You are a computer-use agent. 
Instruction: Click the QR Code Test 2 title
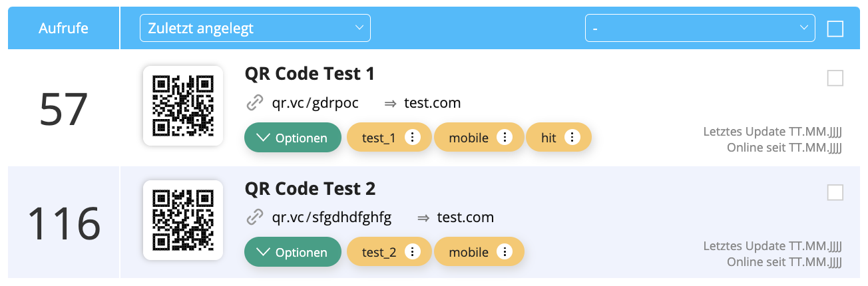tap(310, 189)
